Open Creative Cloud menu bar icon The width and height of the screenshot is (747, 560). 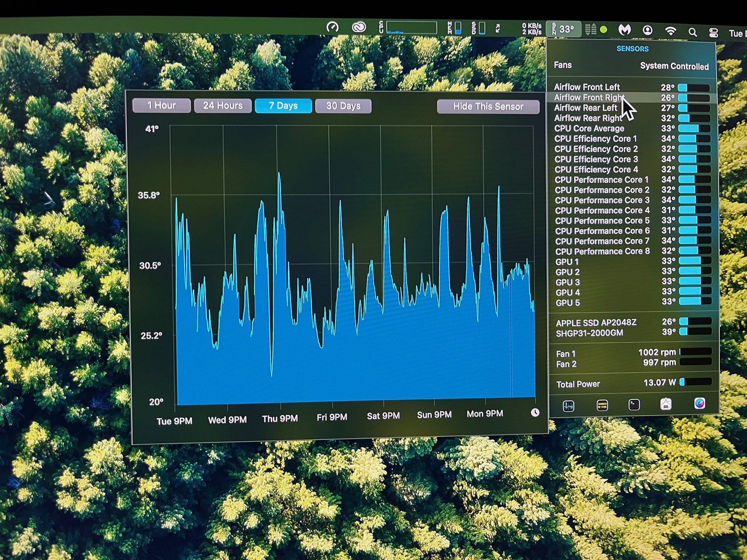(359, 27)
